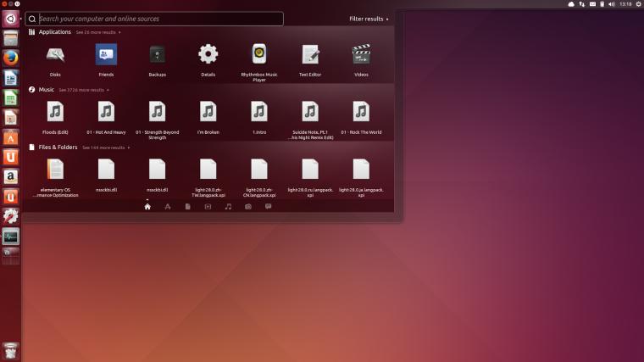Open the Disks application
644x362 pixels.
point(55,60)
